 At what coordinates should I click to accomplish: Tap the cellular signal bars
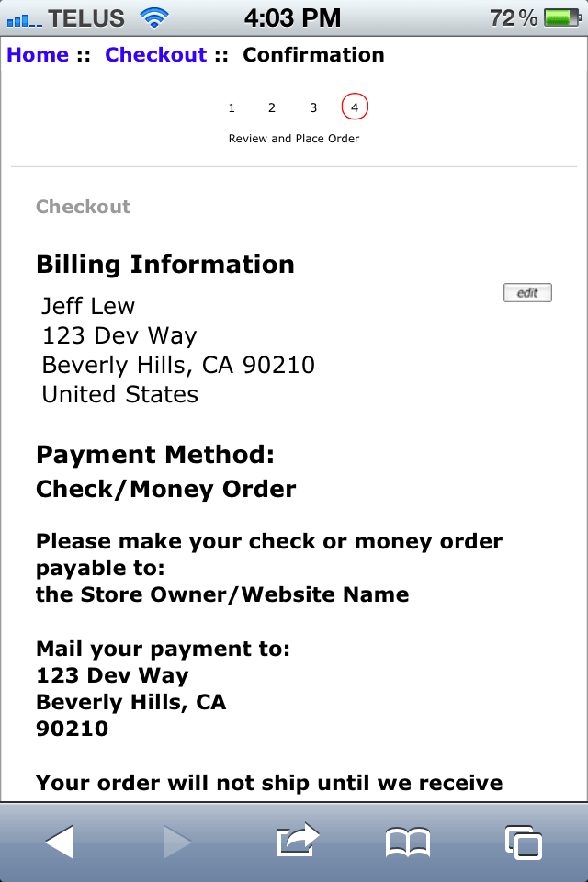[25, 18]
